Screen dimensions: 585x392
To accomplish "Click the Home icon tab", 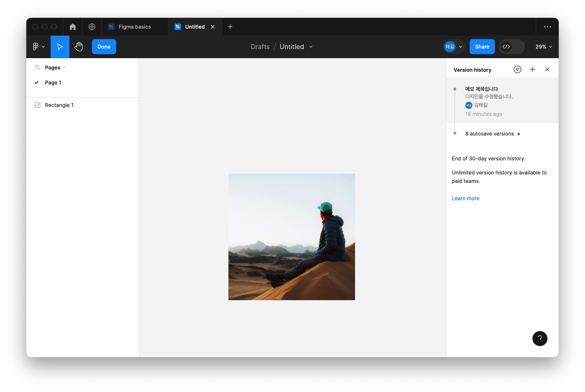I will 72,27.
